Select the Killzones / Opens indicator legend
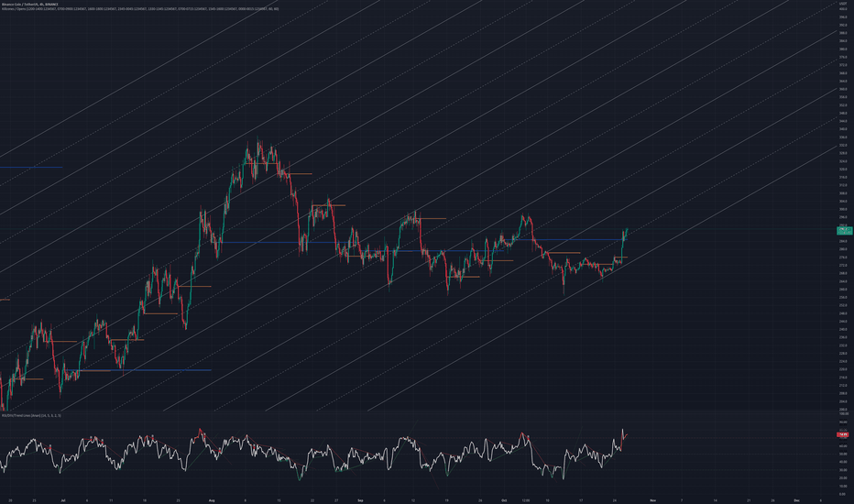This screenshot has height=504, width=854. point(140,9)
